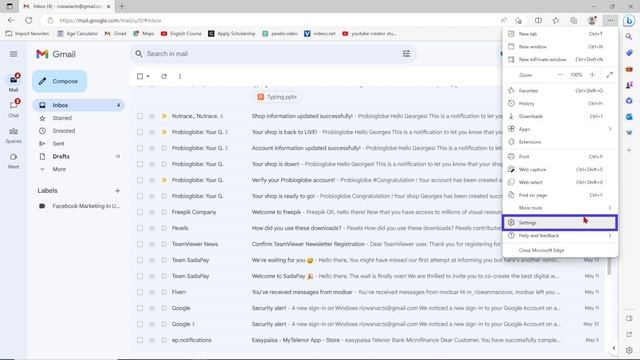Open the Meet section in the left rail
The width and height of the screenshot is (640, 360).
coord(13,161)
